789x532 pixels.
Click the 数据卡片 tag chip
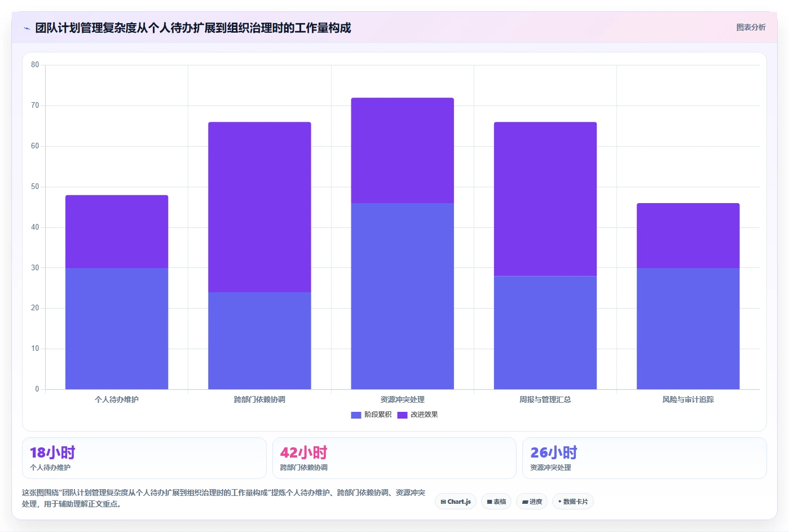pyautogui.click(x=573, y=502)
